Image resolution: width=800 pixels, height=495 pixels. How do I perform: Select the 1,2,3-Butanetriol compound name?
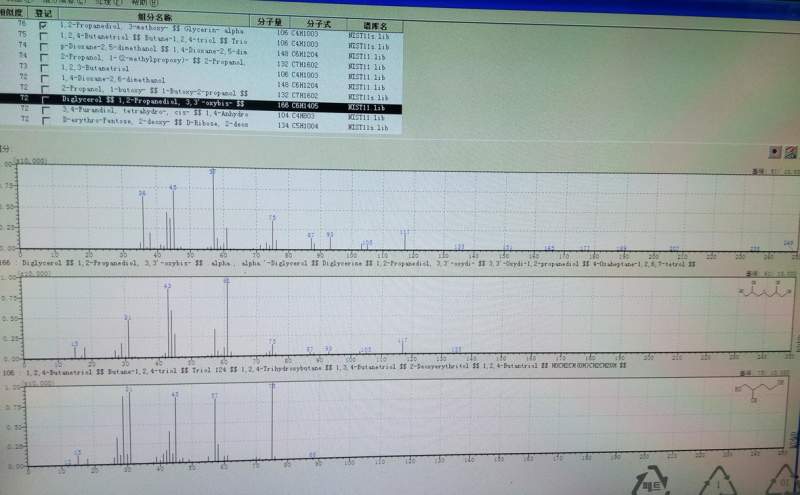[95, 68]
